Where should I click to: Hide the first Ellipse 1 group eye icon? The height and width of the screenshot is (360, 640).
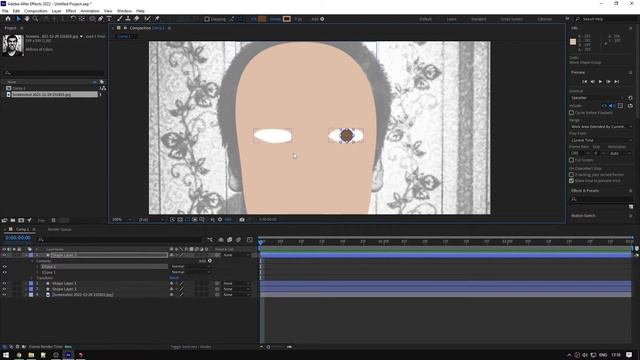click(4, 267)
